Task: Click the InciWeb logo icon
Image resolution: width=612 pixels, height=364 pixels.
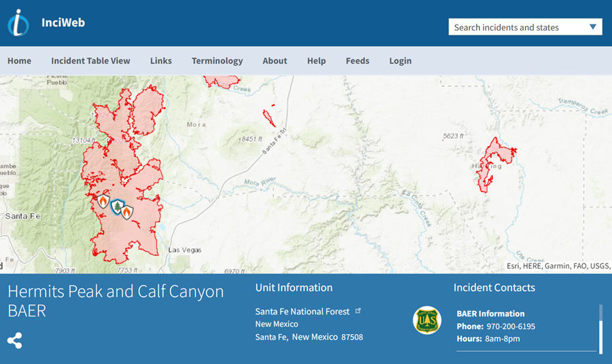Action: pyautogui.click(x=18, y=23)
